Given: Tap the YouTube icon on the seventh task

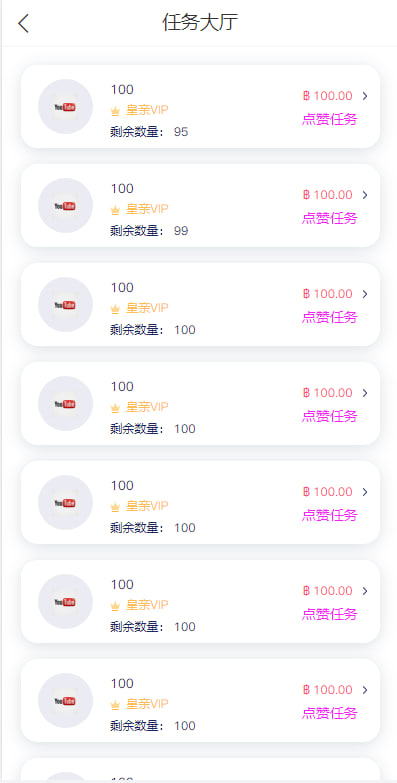Looking at the screenshot, I should (65, 700).
